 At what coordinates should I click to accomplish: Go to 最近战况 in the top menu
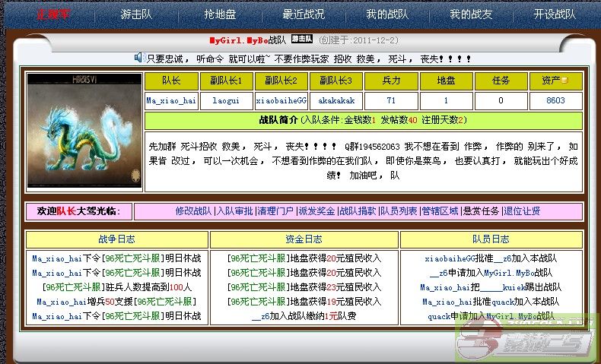pyautogui.click(x=303, y=14)
